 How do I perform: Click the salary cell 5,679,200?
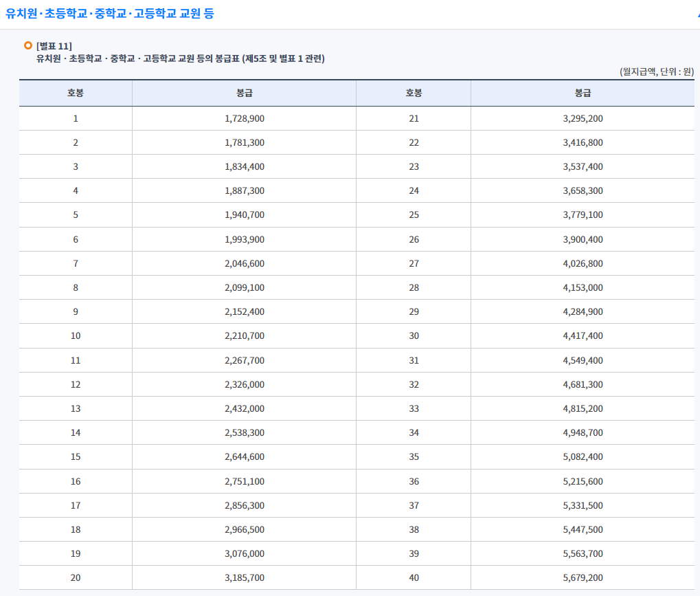point(583,578)
